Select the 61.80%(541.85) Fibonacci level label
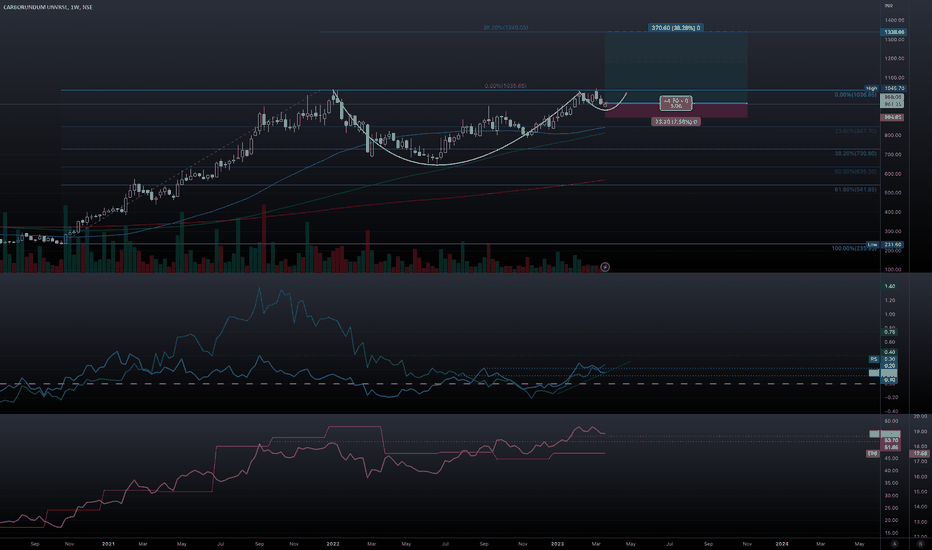 click(x=855, y=189)
